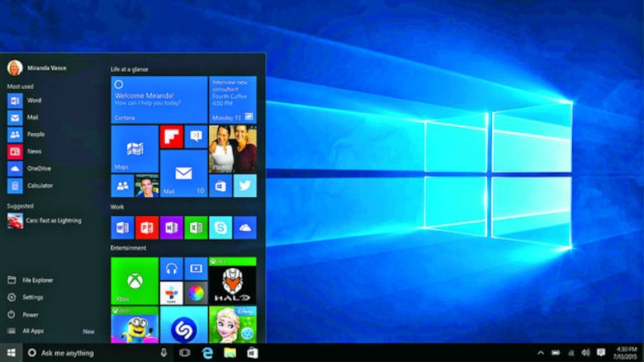Viewport: 644px width, 362px height.
Task: Open the Word tile in Work group
Action: click(x=122, y=228)
